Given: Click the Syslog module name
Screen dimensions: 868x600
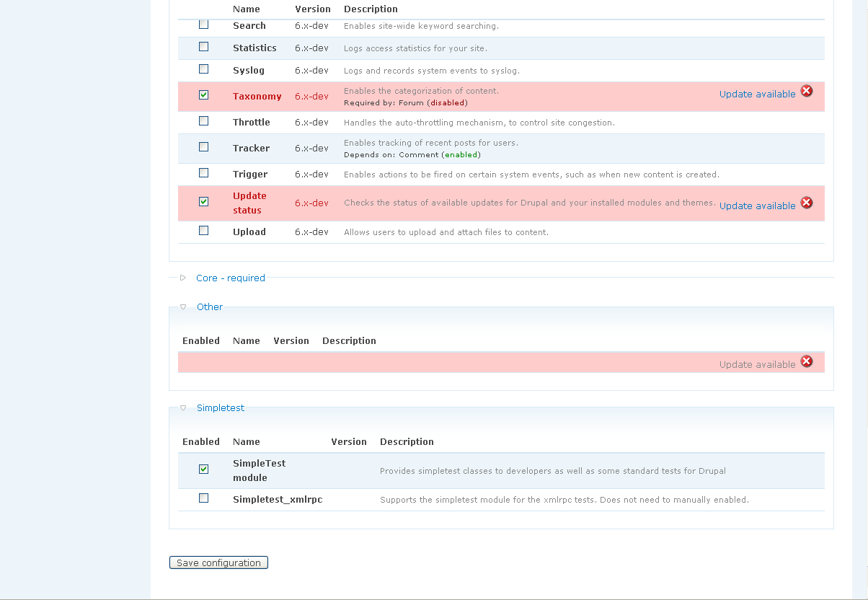Looking at the screenshot, I should point(249,71).
